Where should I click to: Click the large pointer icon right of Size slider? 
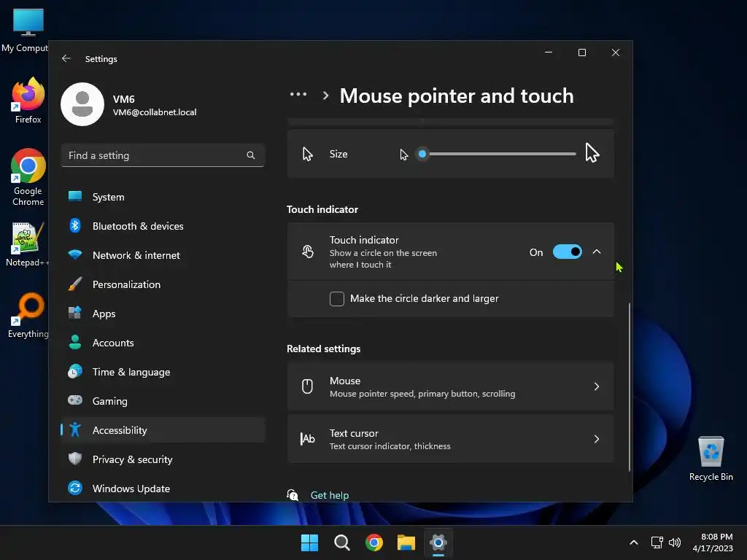pos(592,153)
